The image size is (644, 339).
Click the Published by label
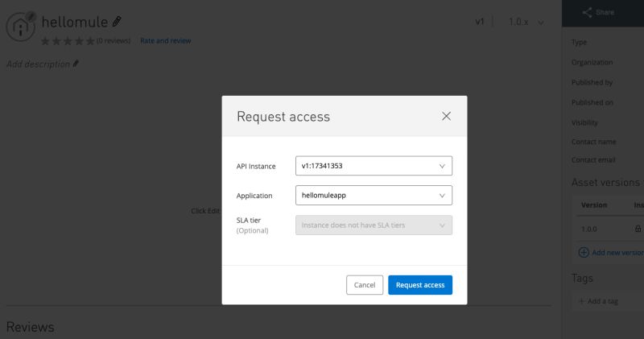[592, 83]
